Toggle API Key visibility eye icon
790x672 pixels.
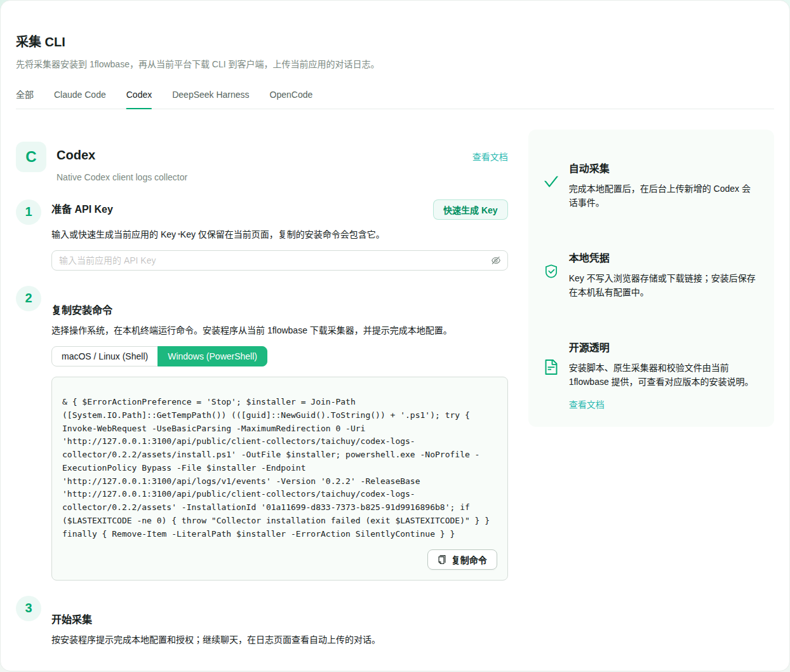click(x=496, y=260)
